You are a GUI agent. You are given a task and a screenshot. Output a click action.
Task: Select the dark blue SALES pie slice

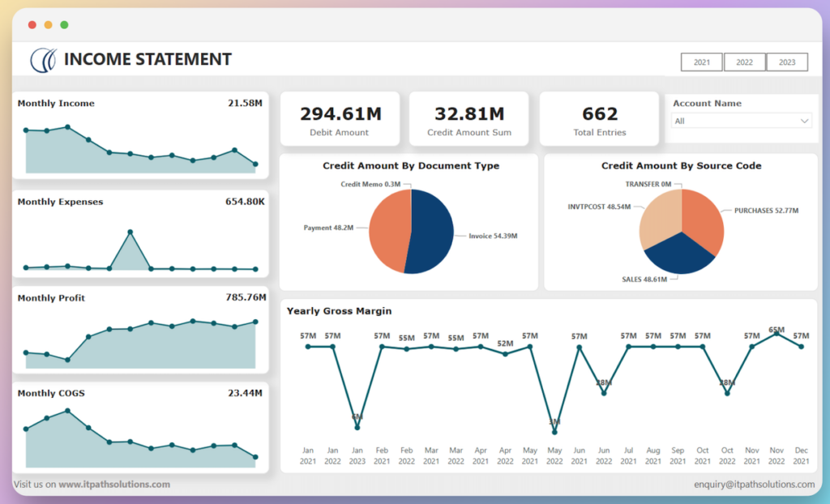(x=679, y=254)
